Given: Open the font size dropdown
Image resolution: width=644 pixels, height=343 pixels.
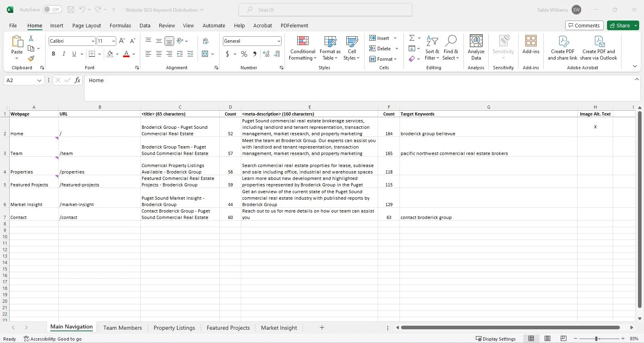Looking at the screenshot, I should pos(114,41).
